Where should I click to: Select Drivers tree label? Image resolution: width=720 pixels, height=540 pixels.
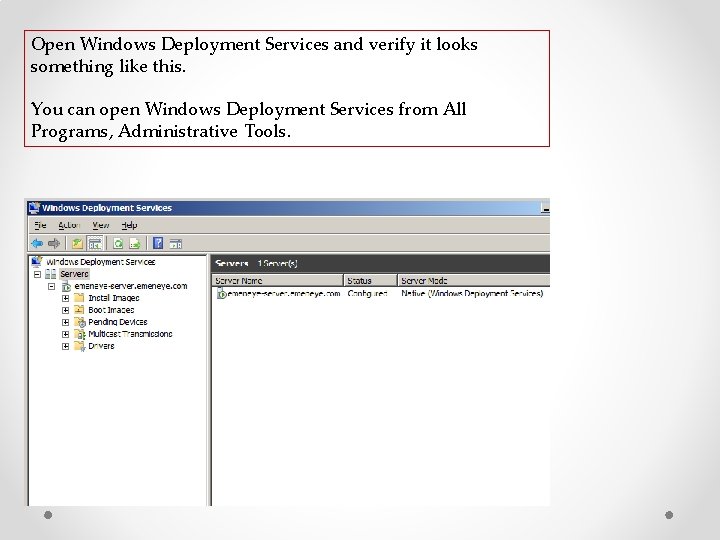point(101,346)
